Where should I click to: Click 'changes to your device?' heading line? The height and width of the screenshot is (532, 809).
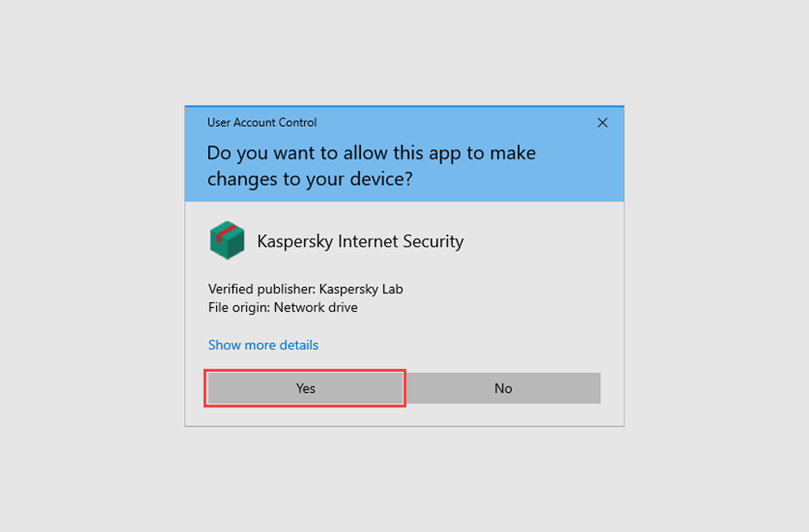pyautogui.click(x=309, y=179)
